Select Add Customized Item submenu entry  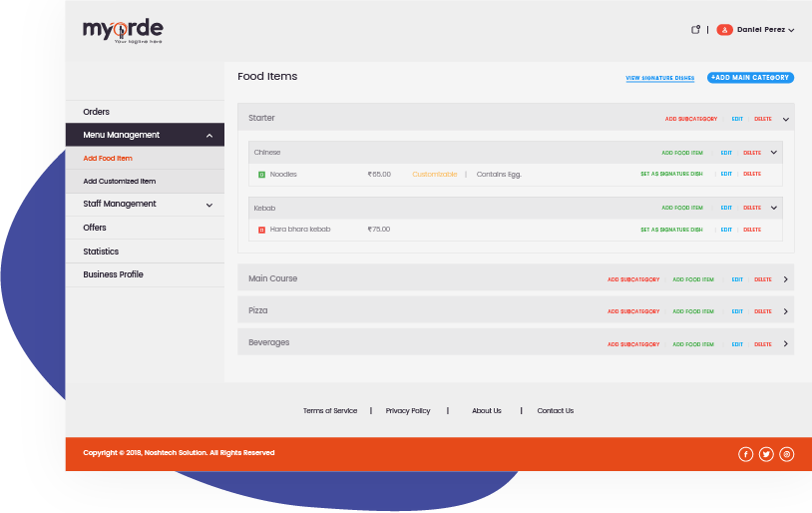click(145, 182)
